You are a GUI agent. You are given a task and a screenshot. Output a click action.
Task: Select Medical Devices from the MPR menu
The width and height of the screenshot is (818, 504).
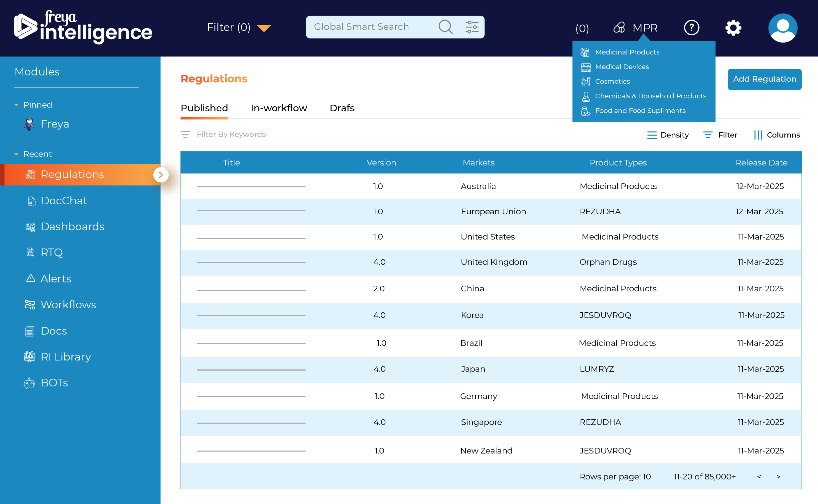tap(622, 67)
